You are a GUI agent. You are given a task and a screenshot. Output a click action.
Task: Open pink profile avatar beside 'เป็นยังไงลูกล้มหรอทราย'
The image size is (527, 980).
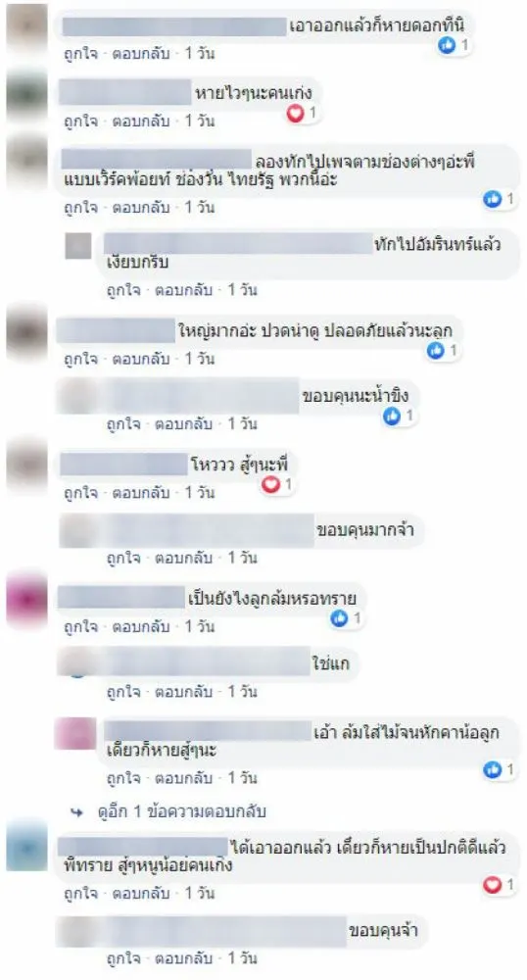pyautogui.click(x=26, y=600)
